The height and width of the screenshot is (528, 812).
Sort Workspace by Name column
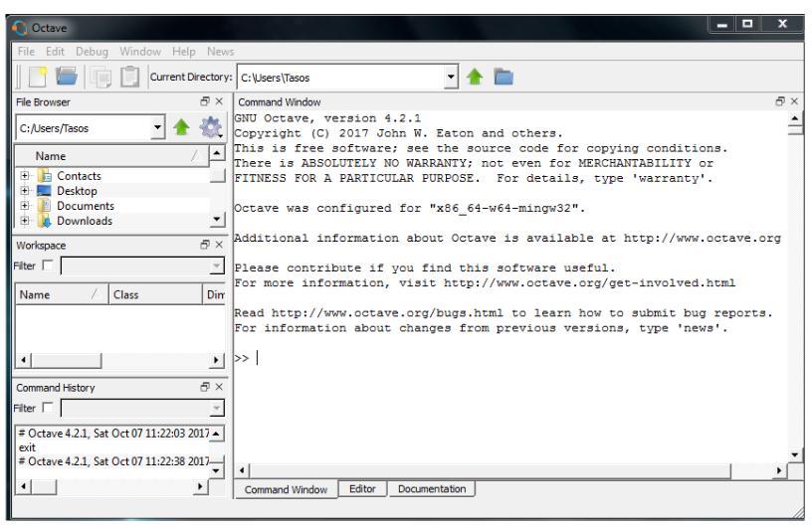coord(62,294)
